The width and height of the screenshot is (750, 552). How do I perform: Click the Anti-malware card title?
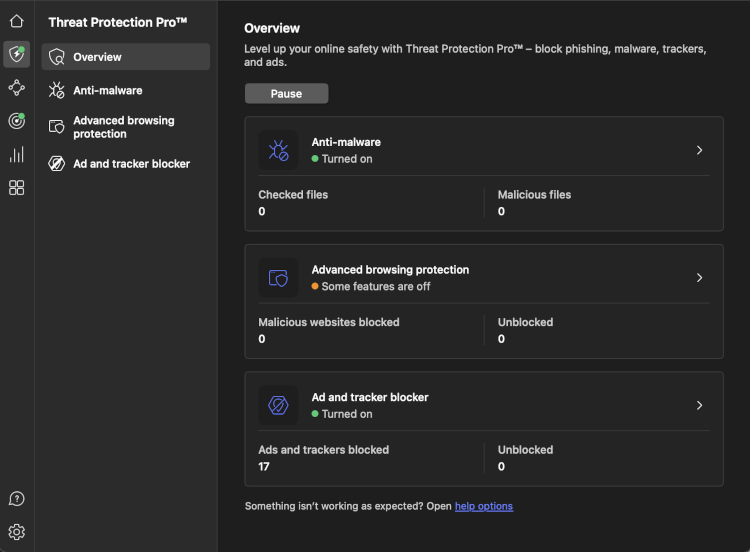pos(346,142)
